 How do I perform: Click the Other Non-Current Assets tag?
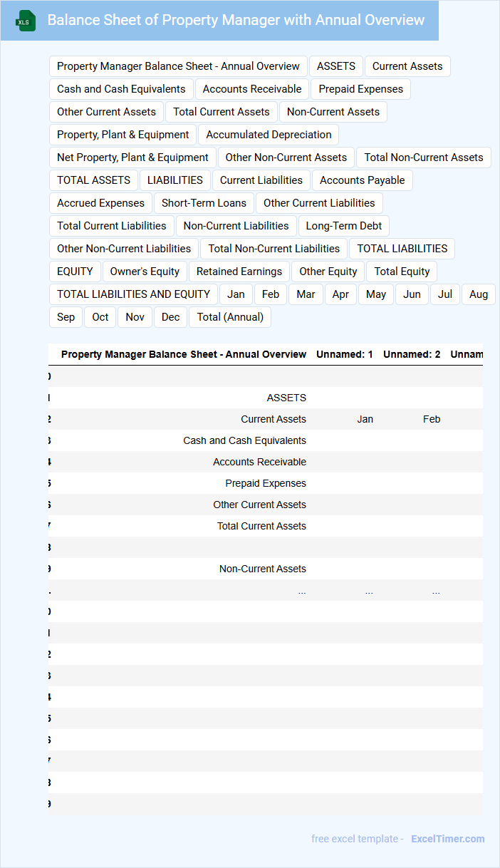286,157
